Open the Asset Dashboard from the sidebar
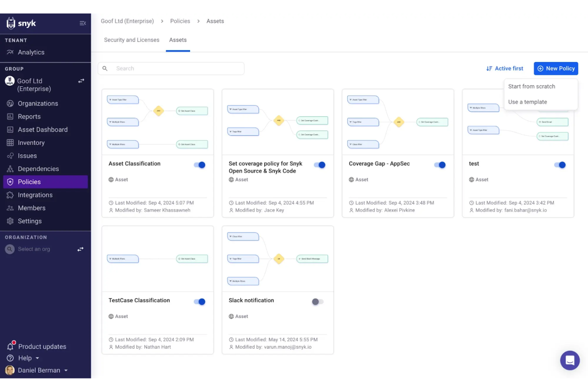Viewport: 588px width, 392px height. 43,129
